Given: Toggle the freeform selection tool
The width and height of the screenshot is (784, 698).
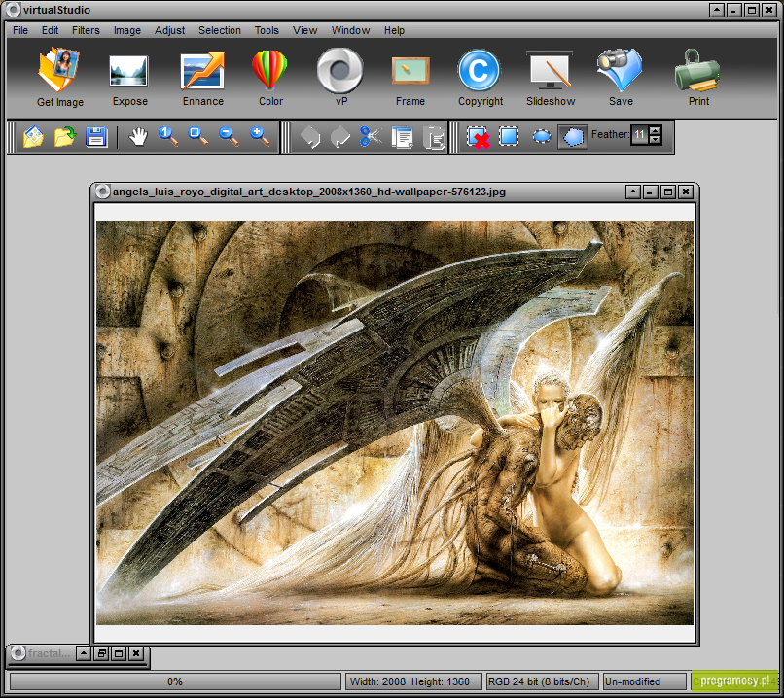Looking at the screenshot, I should [573, 136].
